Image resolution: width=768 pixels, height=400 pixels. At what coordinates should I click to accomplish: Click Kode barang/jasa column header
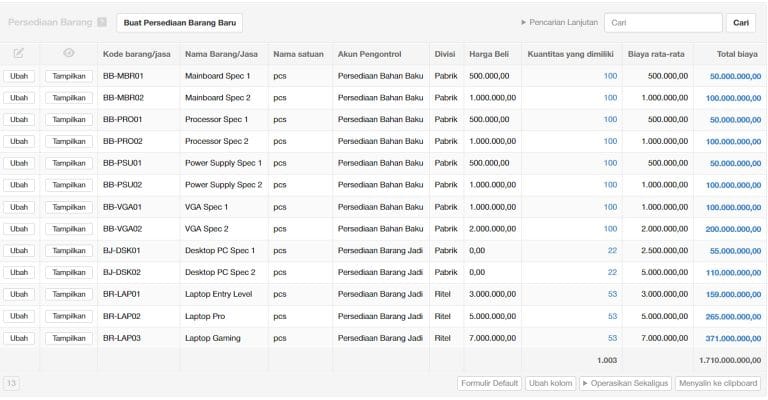click(x=137, y=54)
